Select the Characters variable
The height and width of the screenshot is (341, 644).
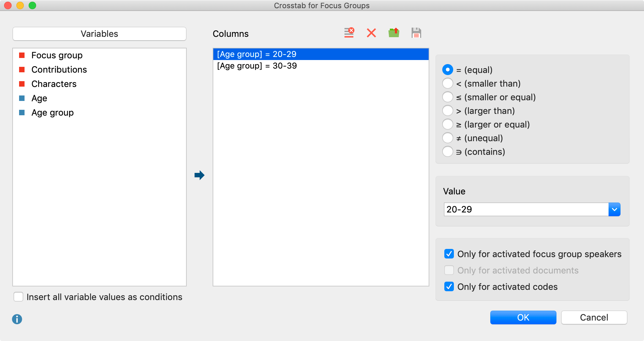point(99,84)
